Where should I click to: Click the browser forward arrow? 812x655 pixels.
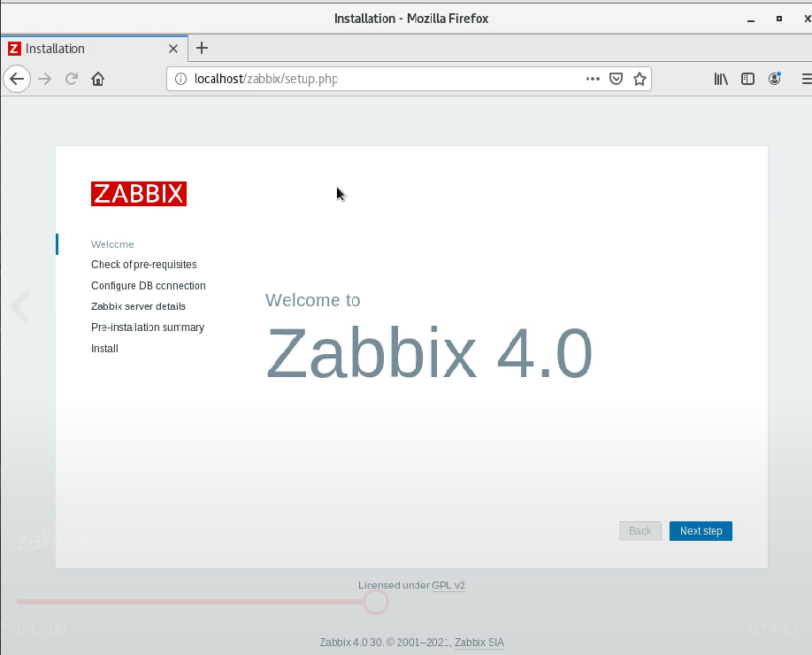[x=45, y=79]
